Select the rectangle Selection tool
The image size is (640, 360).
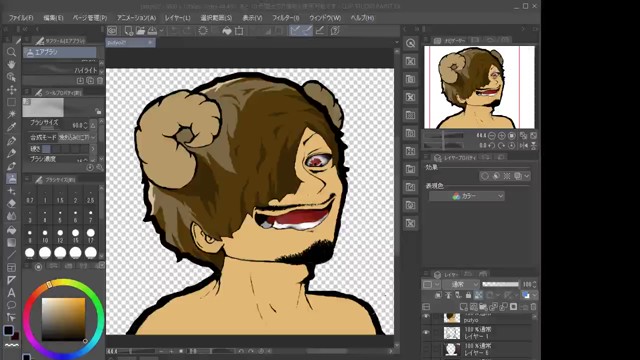11,102
